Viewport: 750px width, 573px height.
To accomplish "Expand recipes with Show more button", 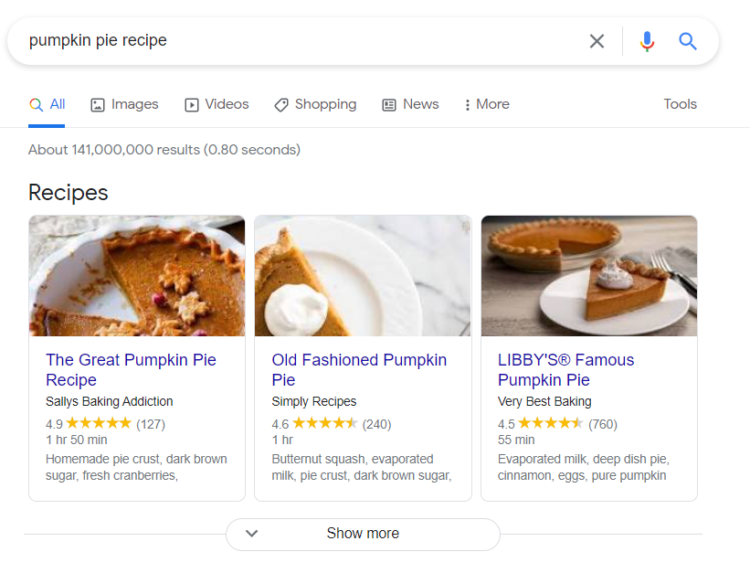I will click(363, 534).
